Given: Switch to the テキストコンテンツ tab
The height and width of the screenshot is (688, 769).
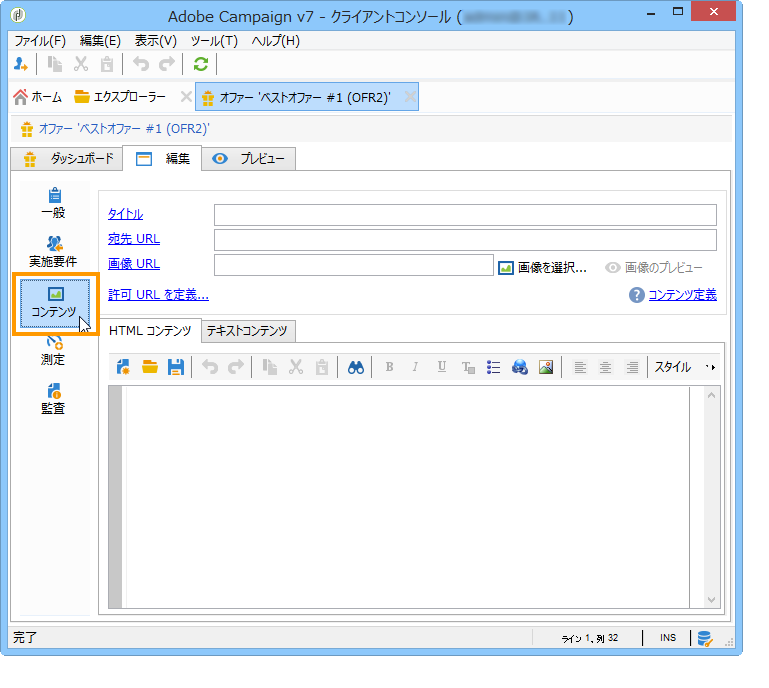Looking at the screenshot, I should click(247, 331).
